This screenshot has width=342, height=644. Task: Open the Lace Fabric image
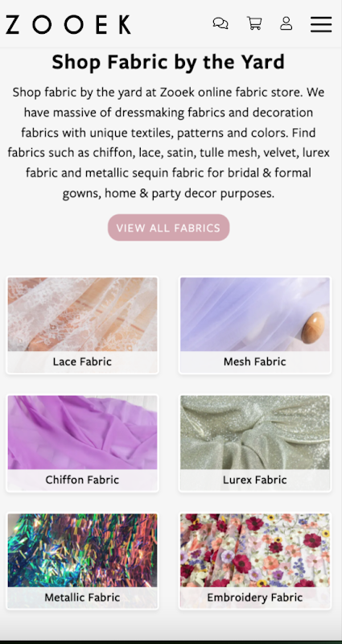coord(83,315)
